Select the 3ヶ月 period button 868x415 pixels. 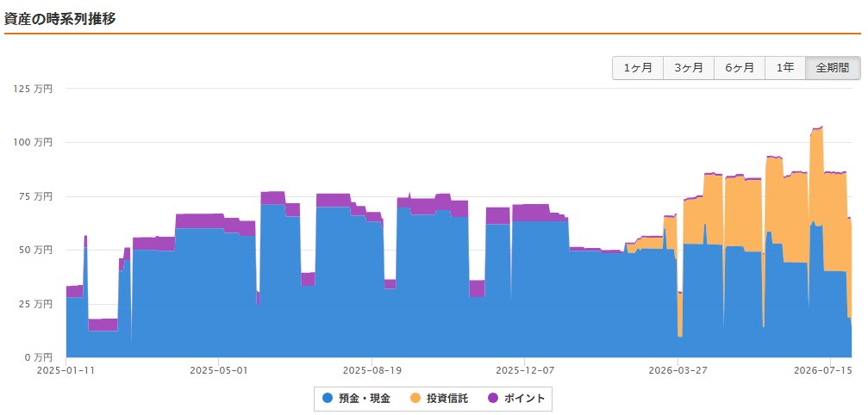(689, 68)
